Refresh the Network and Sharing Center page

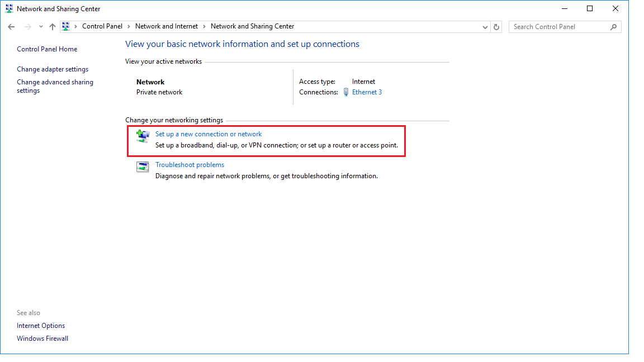pyautogui.click(x=496, y=27)
